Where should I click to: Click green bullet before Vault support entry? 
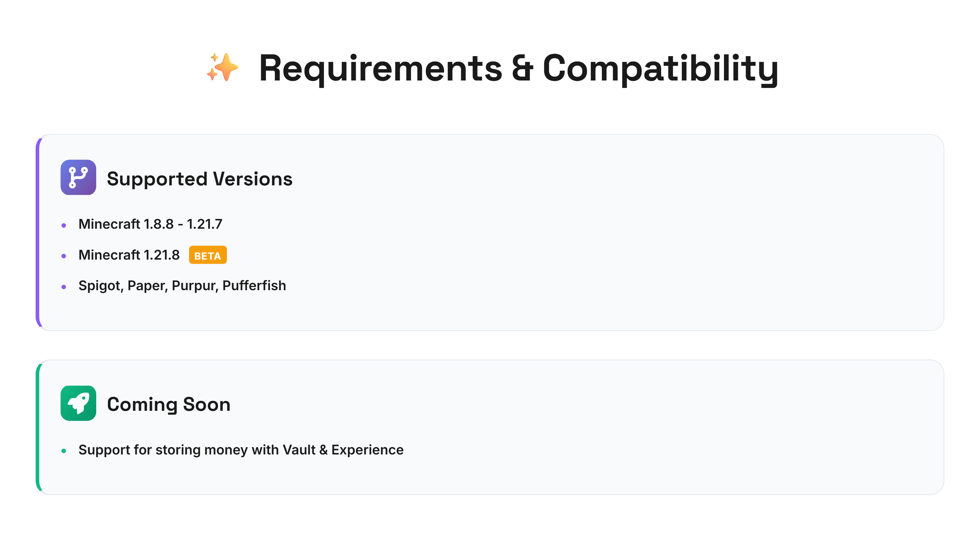[64, 451]
